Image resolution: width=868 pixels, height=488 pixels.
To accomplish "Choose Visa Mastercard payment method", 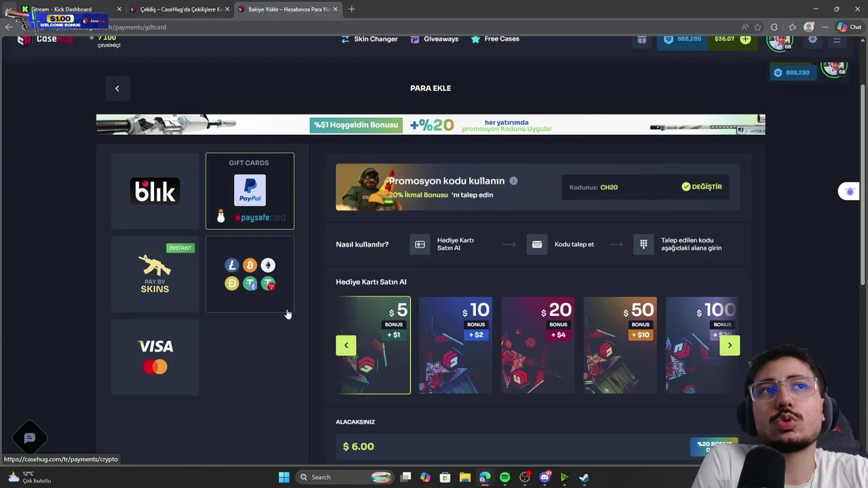I will click(155, 357).
